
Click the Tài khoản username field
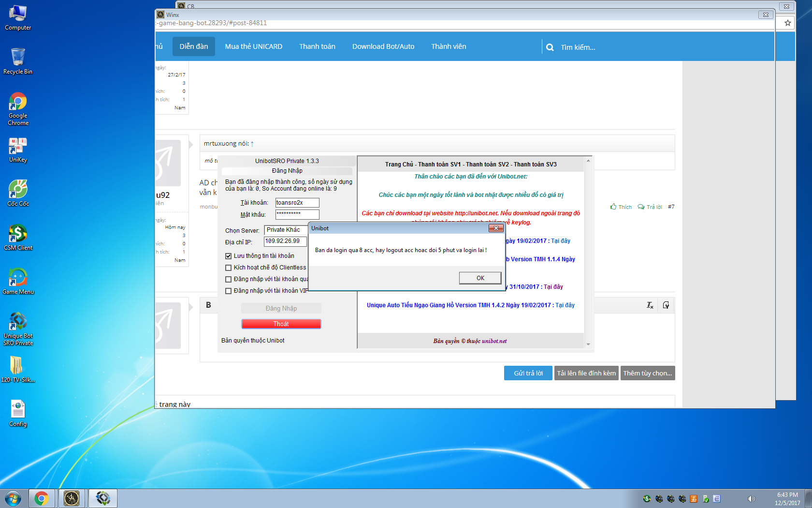point(297,203)
